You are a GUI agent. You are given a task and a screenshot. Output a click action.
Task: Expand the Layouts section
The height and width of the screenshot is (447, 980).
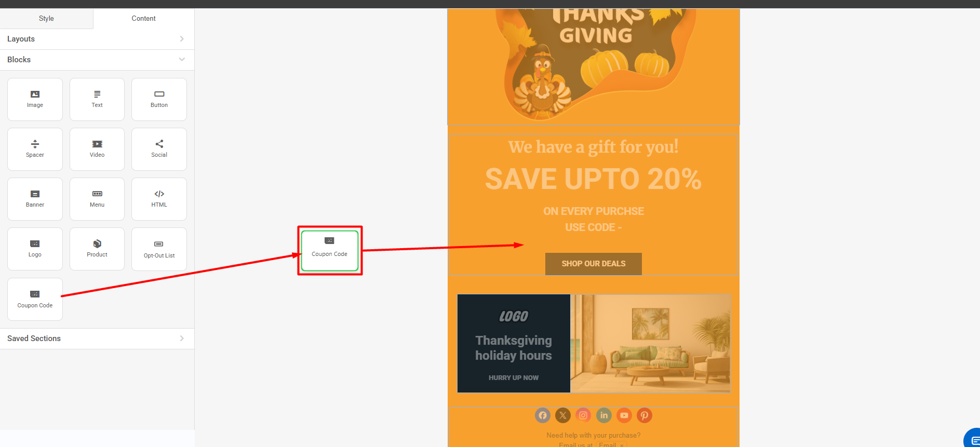[97, 39]
